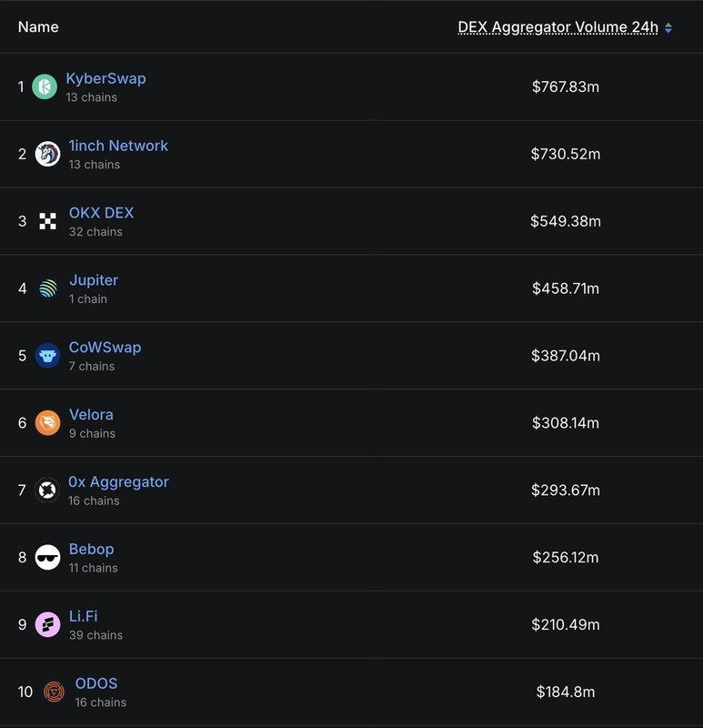This screenshot has height=728, width=703.
Task: Click the CoWSwap cow logo icon
Action: click(x=47, y=356)
